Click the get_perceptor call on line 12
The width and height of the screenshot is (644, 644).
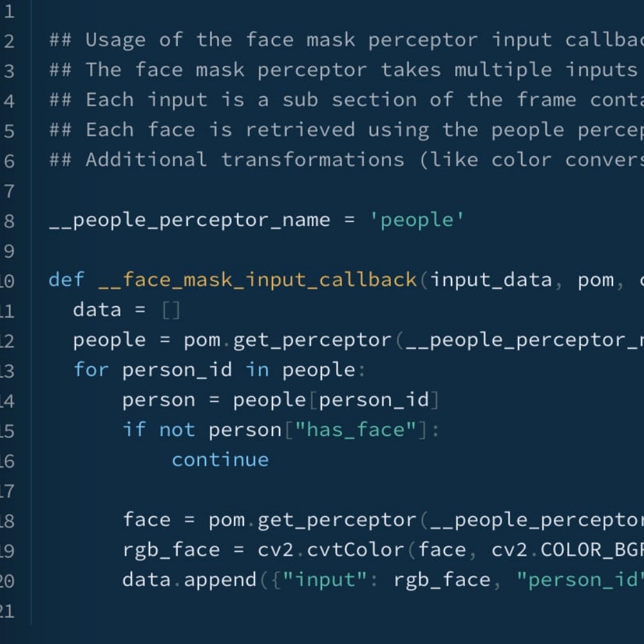(x=312, y=341)
